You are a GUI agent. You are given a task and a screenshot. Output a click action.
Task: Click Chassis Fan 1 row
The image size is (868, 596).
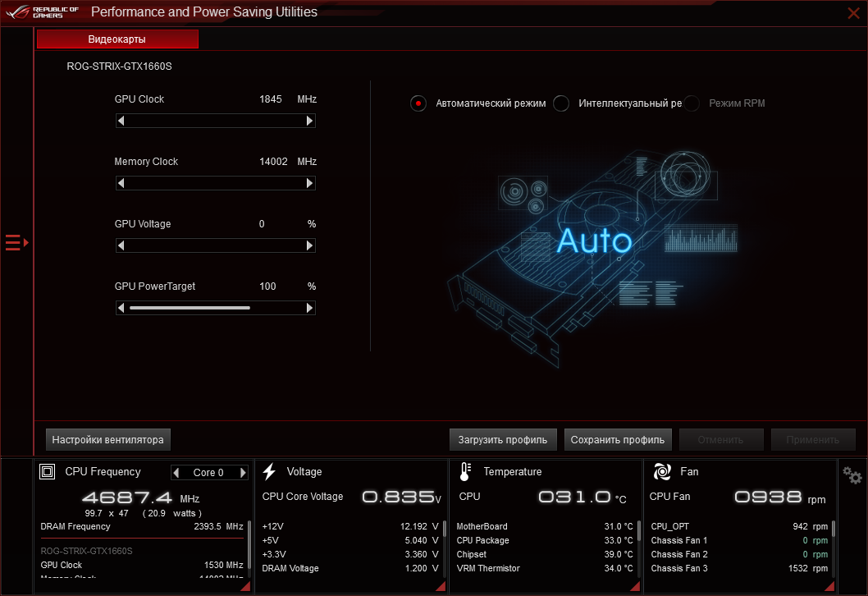click(x=739, y=541)
